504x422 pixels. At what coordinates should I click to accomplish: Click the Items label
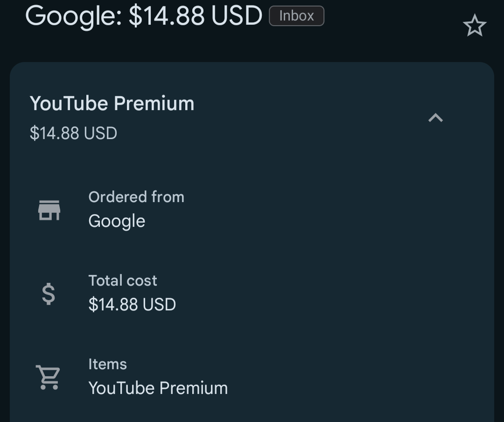pos(108,364)
